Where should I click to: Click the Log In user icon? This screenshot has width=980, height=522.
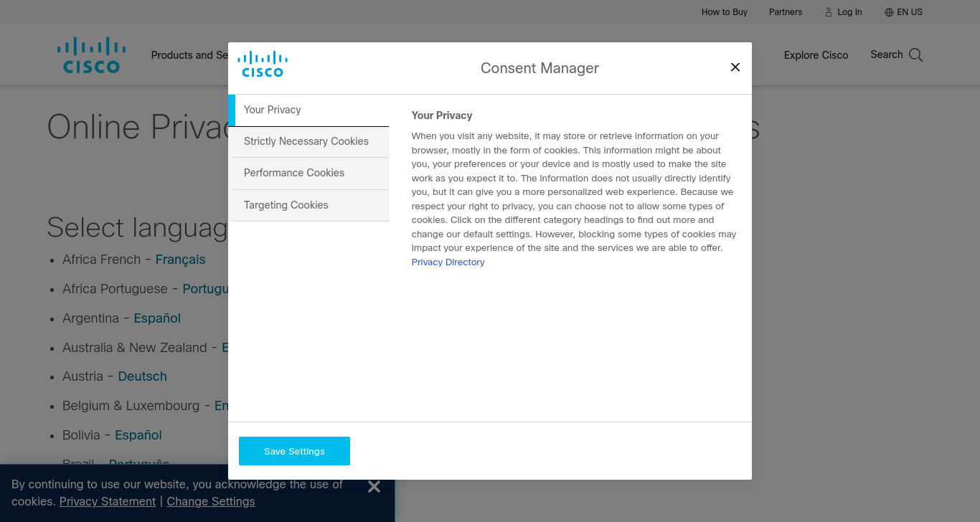tap(829, 12)
